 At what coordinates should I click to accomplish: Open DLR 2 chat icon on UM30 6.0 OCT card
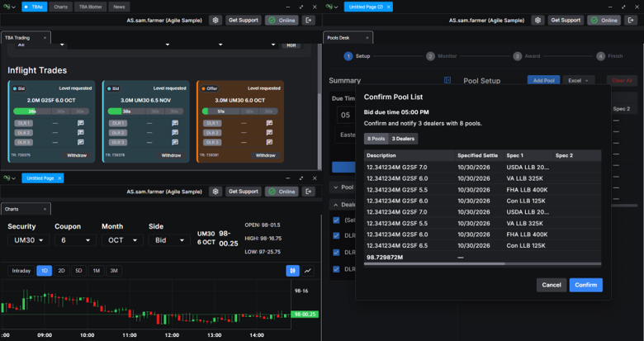coord(269,133)
